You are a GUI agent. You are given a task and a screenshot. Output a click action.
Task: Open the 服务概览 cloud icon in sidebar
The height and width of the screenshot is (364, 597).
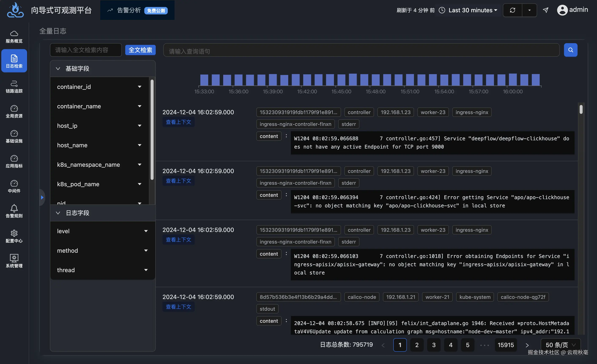click(x=14, y=34)
